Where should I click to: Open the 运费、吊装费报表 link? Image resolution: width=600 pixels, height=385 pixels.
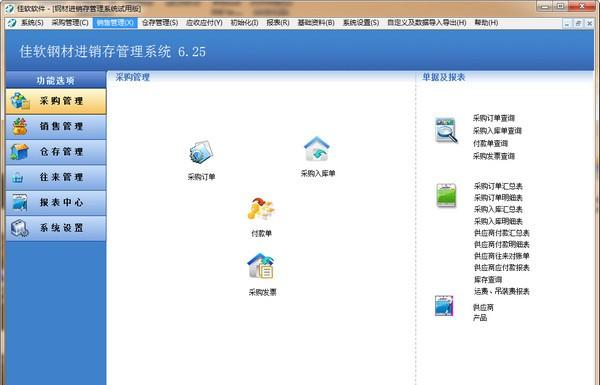click(502, 291)
